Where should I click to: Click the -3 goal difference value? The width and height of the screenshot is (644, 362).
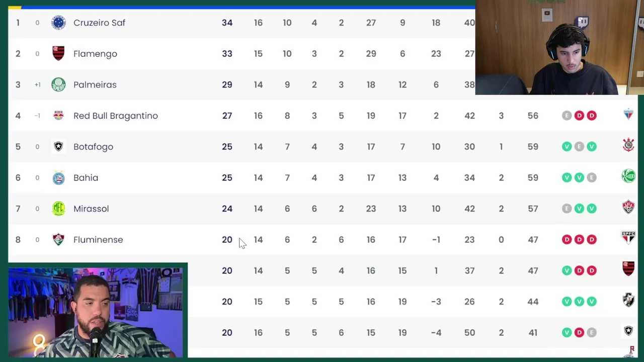pos(436,302)
